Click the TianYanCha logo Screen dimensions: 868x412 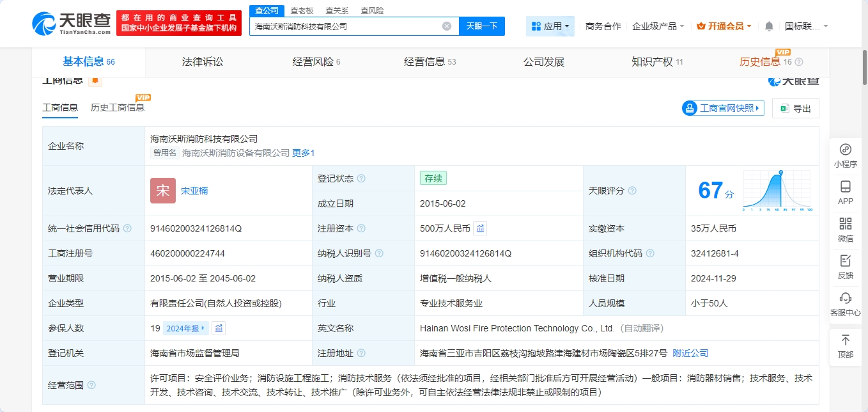(72, 23)
